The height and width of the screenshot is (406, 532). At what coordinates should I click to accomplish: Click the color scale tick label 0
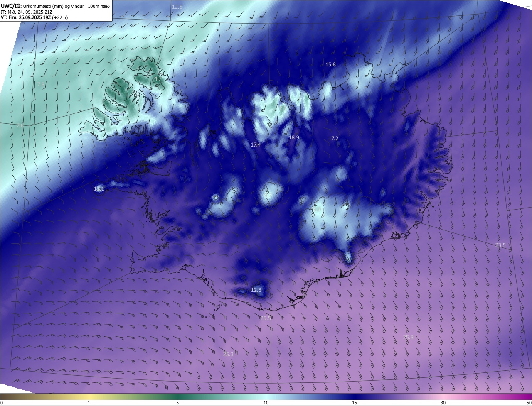[x=2, y=403]
